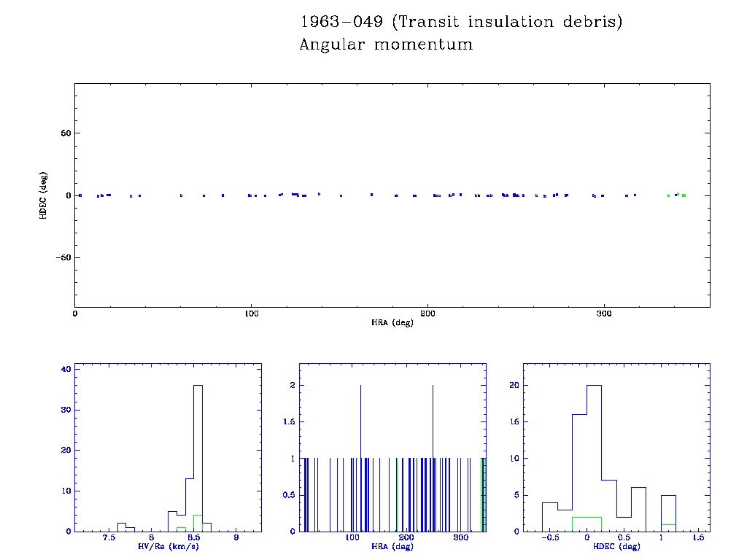Click the '300' tick label on scatter x-axis

(604, 314)
